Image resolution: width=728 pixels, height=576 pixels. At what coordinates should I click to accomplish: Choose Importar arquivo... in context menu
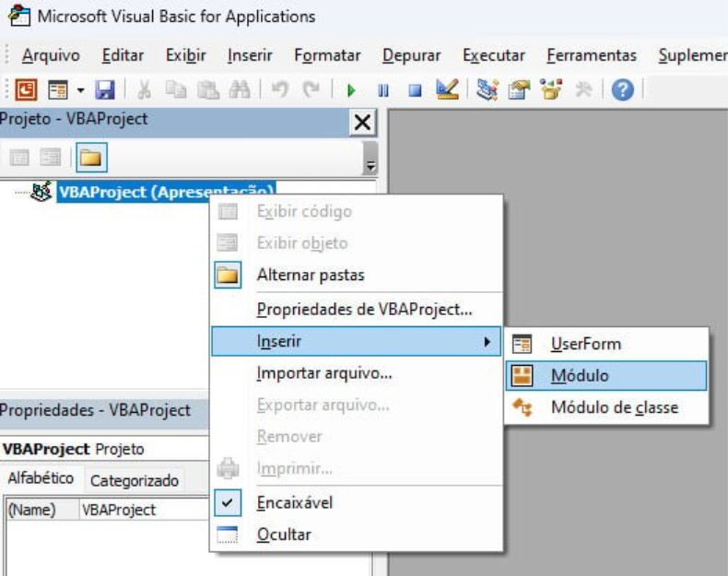(357, 373)
